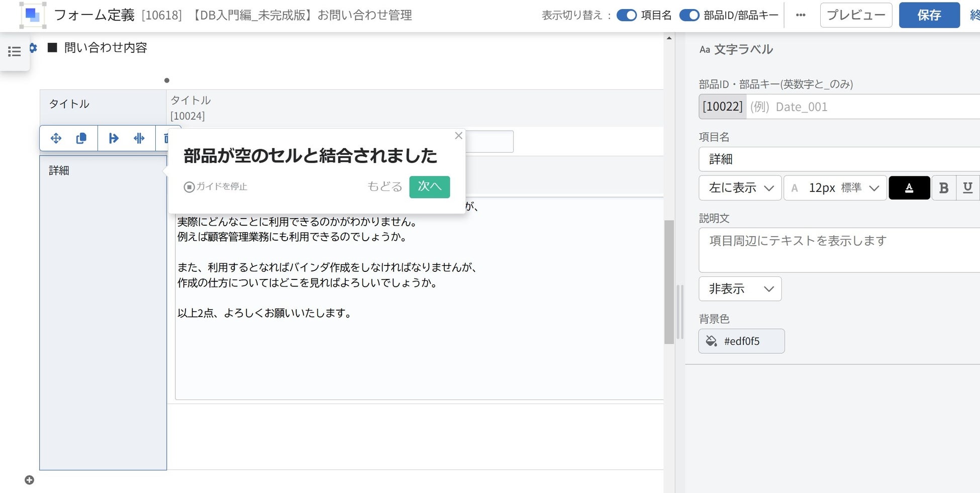
Task: Click the column resize dot handle
Action: pyautogui.click(x=167, y=80)
